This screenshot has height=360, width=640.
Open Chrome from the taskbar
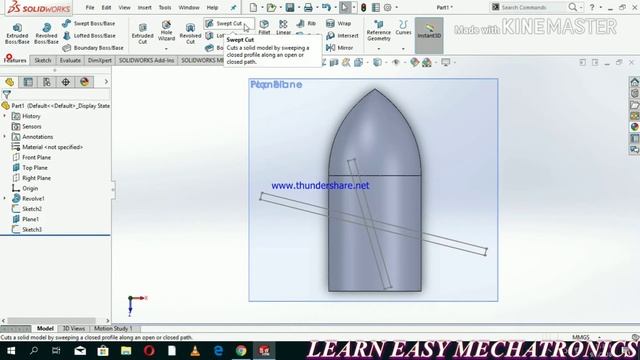tap(241, 351)
